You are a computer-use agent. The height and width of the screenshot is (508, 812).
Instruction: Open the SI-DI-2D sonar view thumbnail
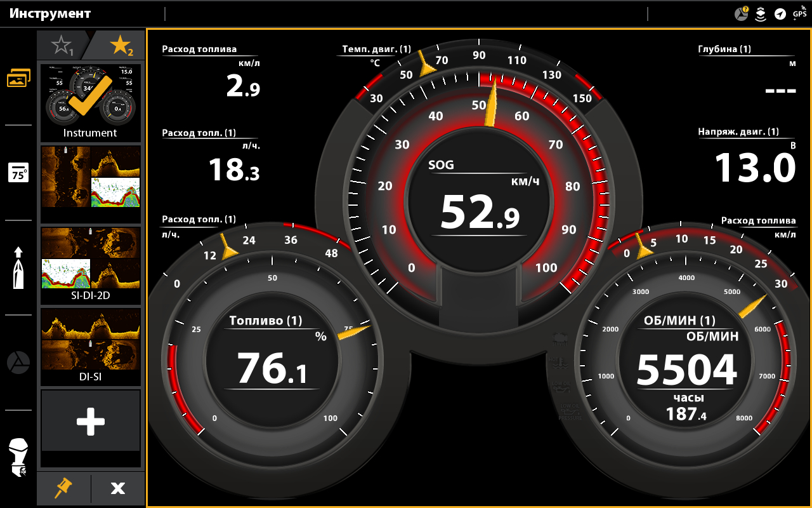pos(91,264)
